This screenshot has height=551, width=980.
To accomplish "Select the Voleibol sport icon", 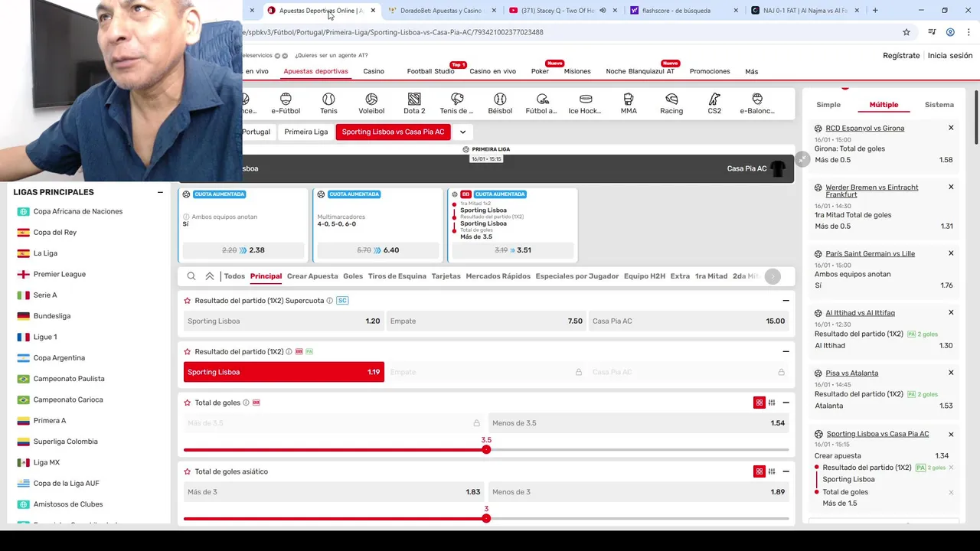I will click(x=371, y=103).
